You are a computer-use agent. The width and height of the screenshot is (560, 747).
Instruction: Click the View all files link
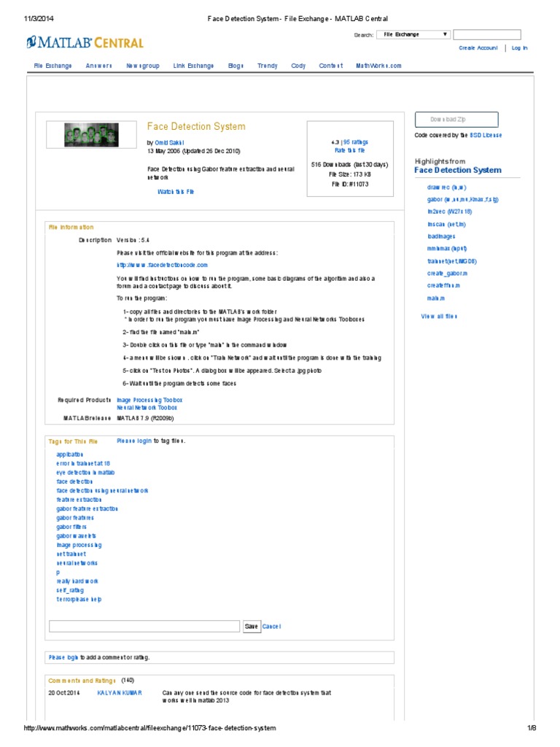(x=439, y=317)
